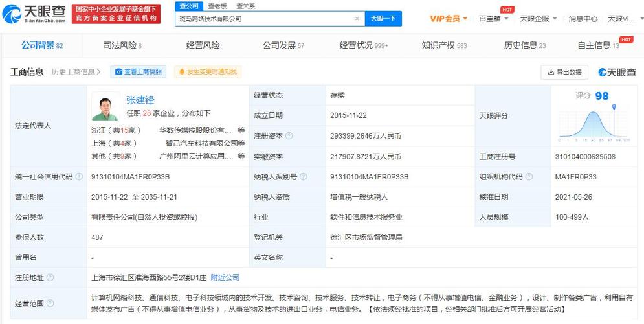Click 徐汇区市场监督管理局 text
644x324 pixels.
click(x=366, y=237)
